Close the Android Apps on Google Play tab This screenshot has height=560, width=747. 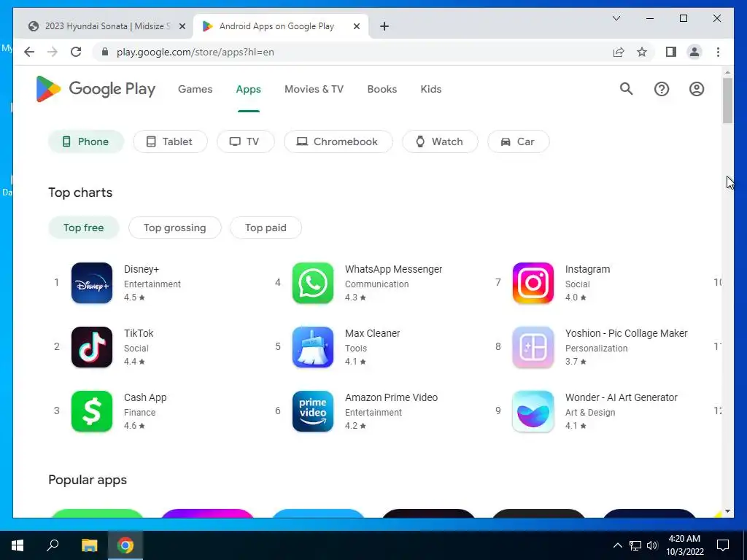click(x=356, y=27)
